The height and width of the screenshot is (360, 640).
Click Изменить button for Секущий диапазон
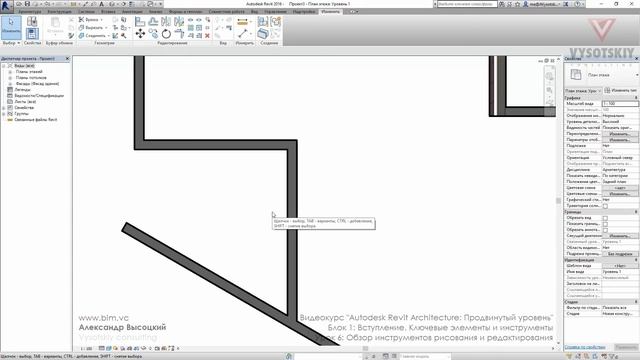pos(620,236)
